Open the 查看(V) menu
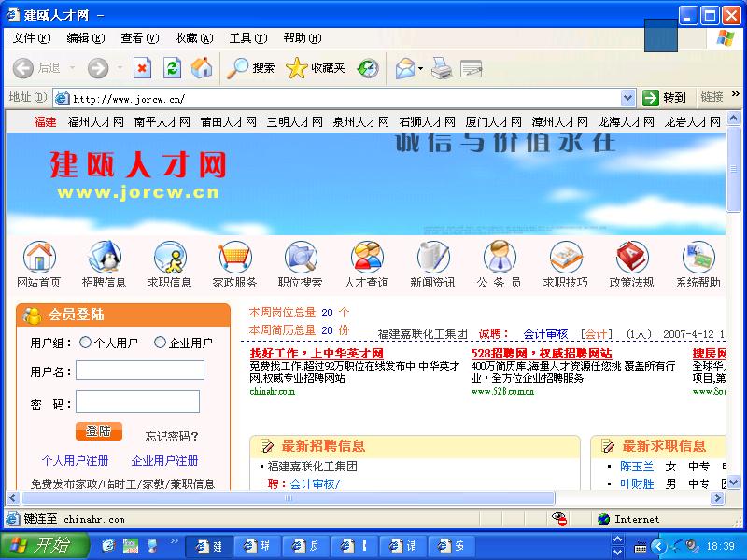The width and height of the screenshot is (747, 560). coord(139,38)
